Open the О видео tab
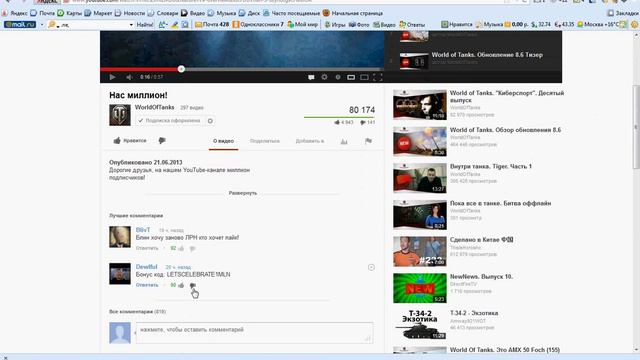Screen dimensions: 640x360 [223, 141]
